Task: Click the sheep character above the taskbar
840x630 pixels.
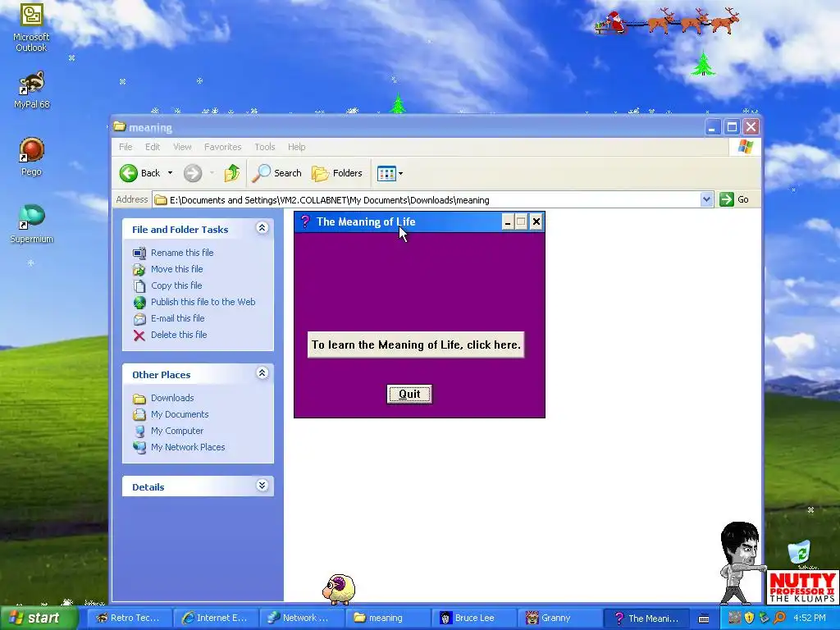Action: click(x=339, y=589)
